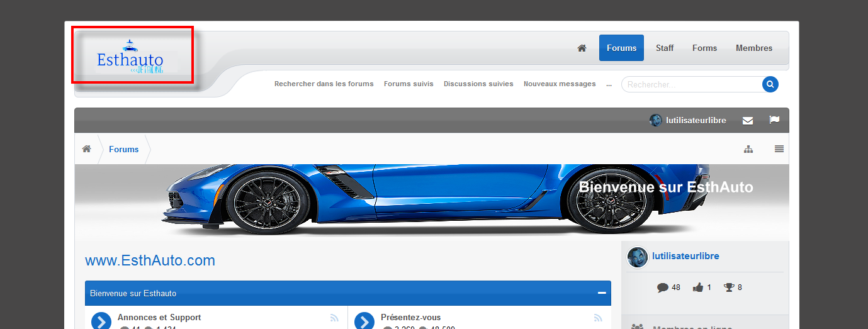Screen dimensions: 868x329
Task: Open the Forms tab
Action: [x=704, y=48]
